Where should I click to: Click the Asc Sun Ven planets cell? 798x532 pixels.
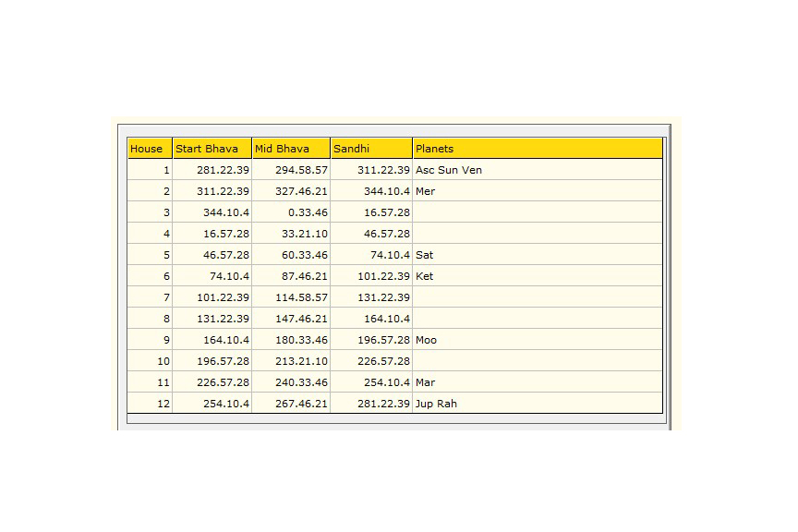click(x=449, y=170)
